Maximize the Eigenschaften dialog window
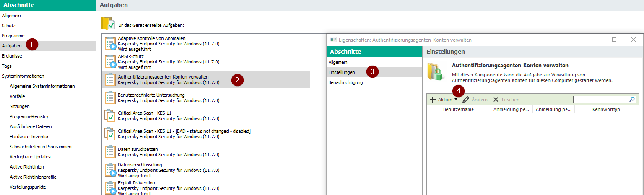Viewport: 644px width, 195px height. [614, 40]
